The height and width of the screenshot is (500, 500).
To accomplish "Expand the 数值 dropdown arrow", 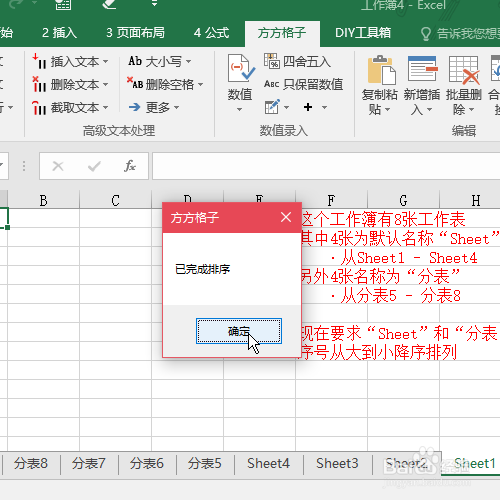I will click(x=239, y=110).
